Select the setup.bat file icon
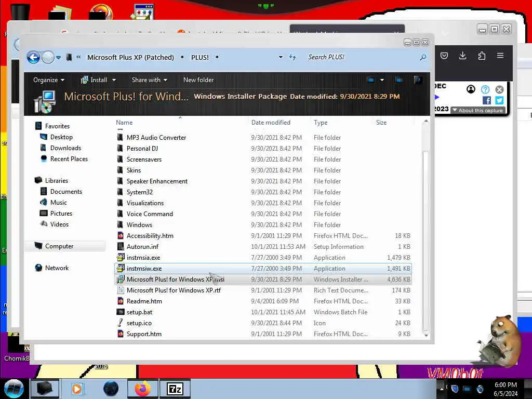The height and width of the screenshot is (399, 532). click(120, 312)
